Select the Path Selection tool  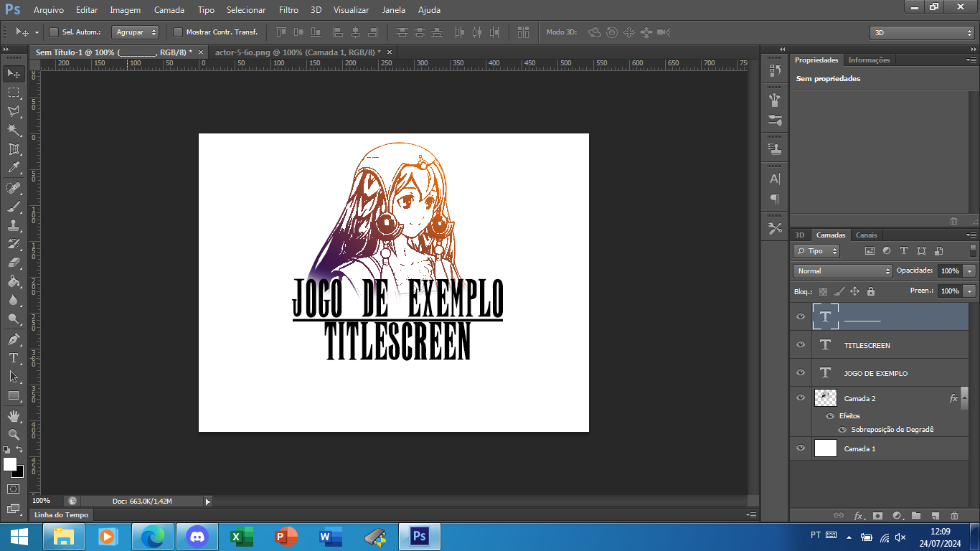tap(14, 377)
